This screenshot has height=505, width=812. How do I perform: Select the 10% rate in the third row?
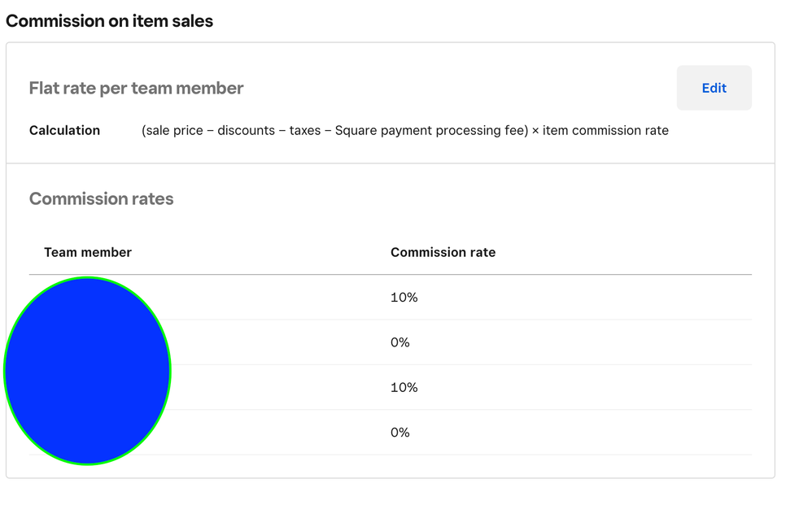coord(404,388)
